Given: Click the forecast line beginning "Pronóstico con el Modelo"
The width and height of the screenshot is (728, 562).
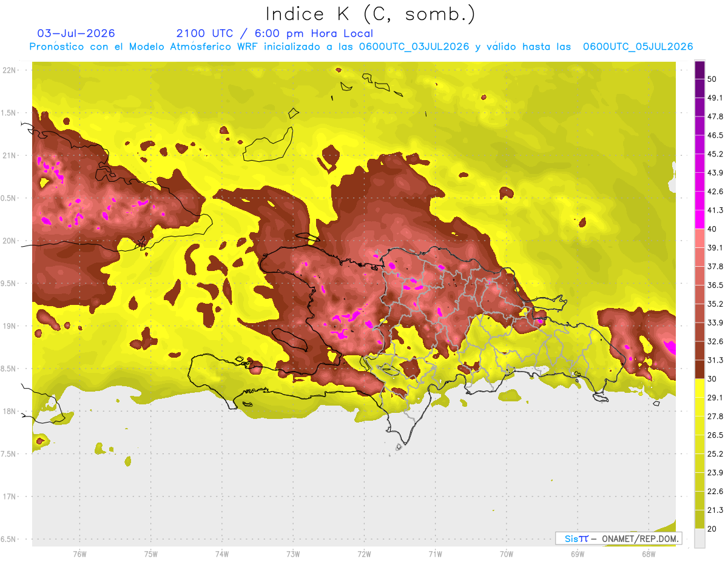Looking at the screenshot, I should click(361, 47).
